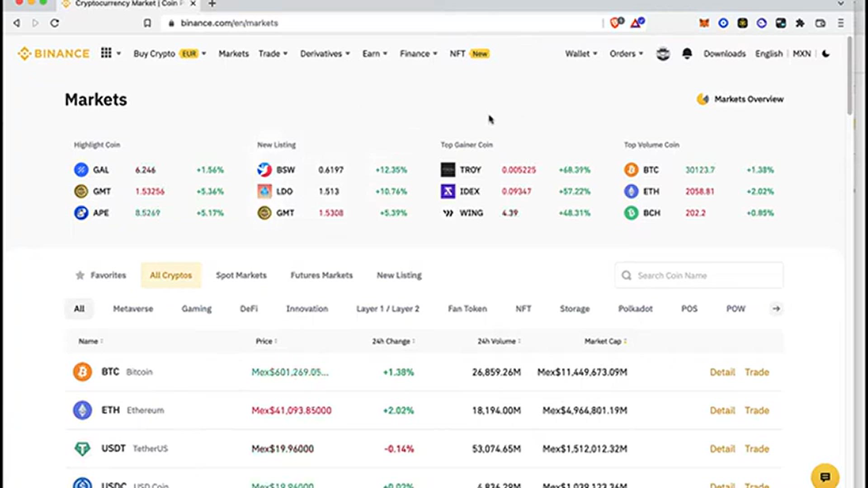Expand the Orders dropdown
The height and width of the screenshot is (488, 868).
click(626, 54)
